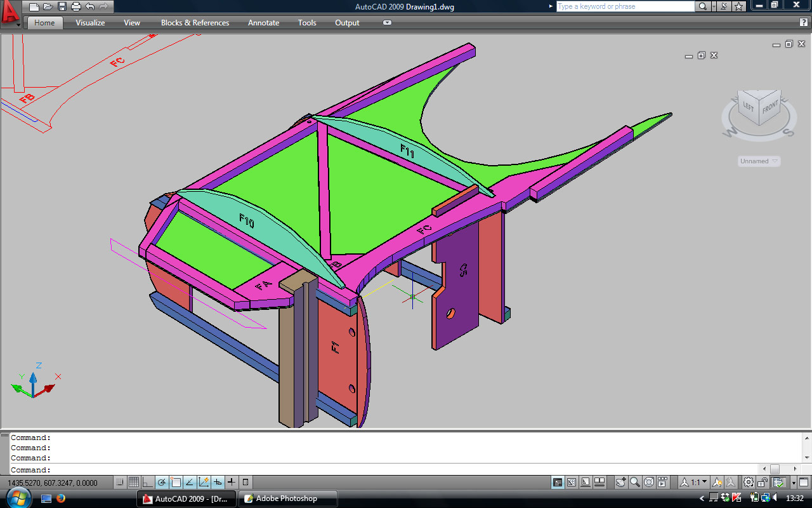The image size is (812, 508).
Task: Open the AutoCAD application menu logo
Action: pyautogui.click(x=10, y=12)
